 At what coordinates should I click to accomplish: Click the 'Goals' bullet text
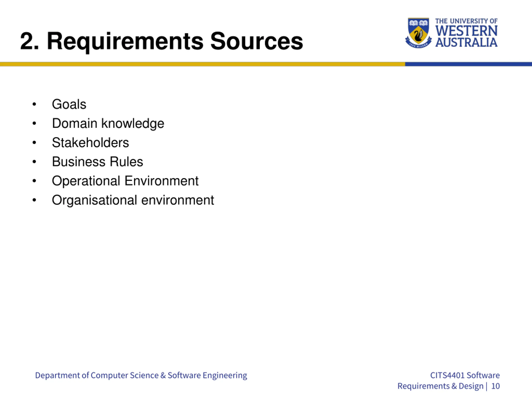click(x=69, y=104)
